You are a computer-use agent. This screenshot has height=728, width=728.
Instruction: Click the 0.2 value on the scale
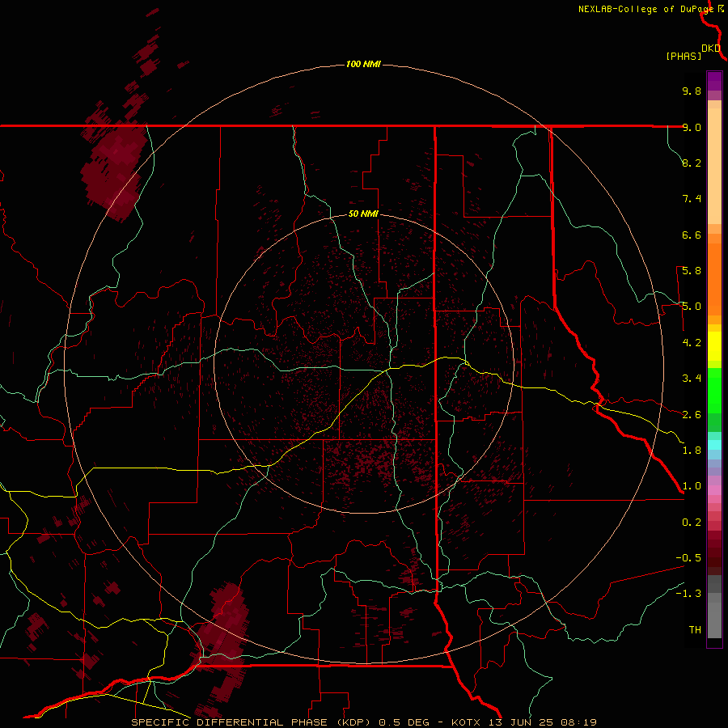click(692, 523)
